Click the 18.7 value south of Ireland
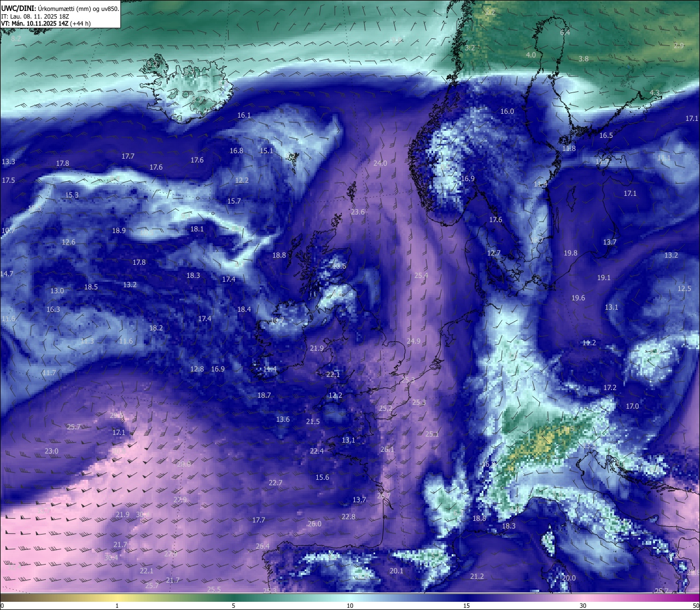Image resolution: width=700 pixels, height=610 pixels. point(264,395)
